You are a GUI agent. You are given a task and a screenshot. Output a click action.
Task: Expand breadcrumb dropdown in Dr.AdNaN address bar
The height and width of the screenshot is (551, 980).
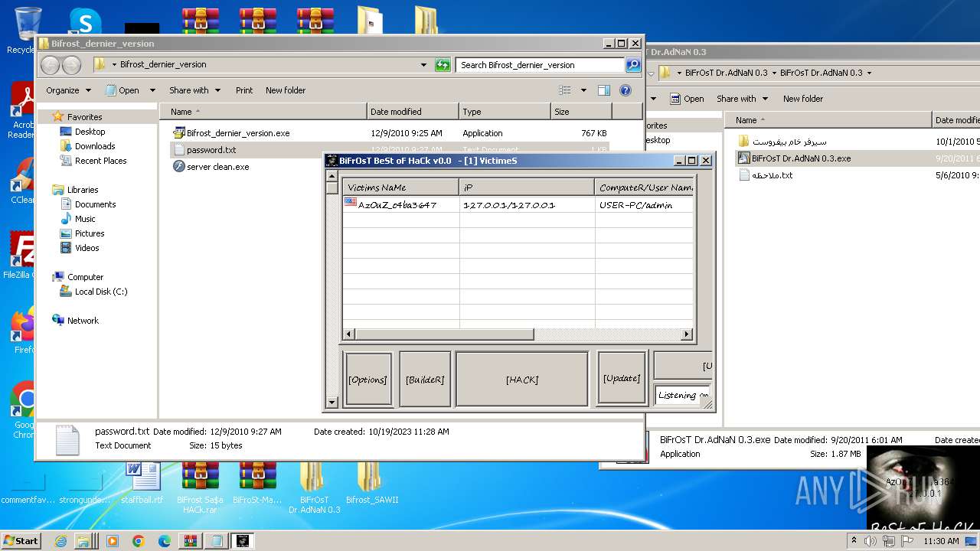click(x=869, y=73)
